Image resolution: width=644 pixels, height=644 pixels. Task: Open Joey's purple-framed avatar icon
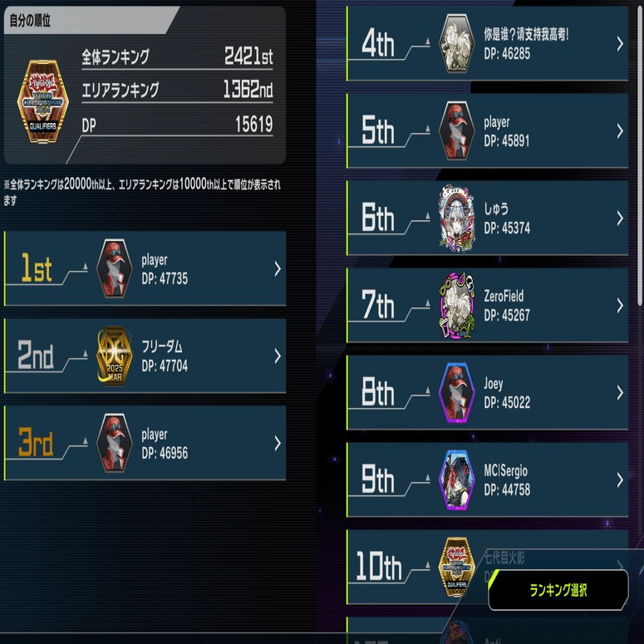coord(456,393)
